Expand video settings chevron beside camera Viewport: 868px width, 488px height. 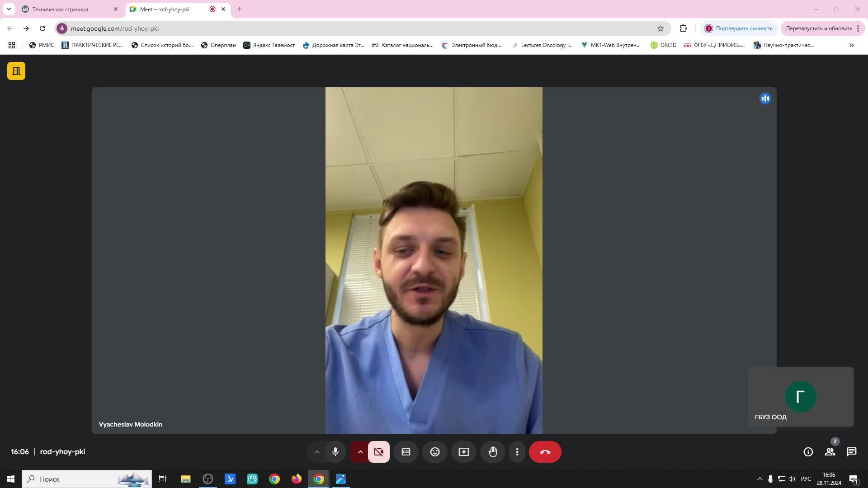pyautogui.click(x=360, y=452)
